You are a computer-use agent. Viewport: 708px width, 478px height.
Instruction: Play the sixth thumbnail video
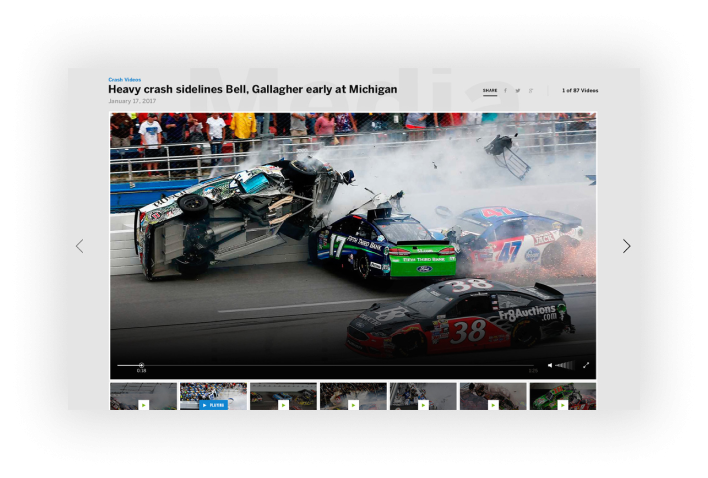[x=493, y=396]
